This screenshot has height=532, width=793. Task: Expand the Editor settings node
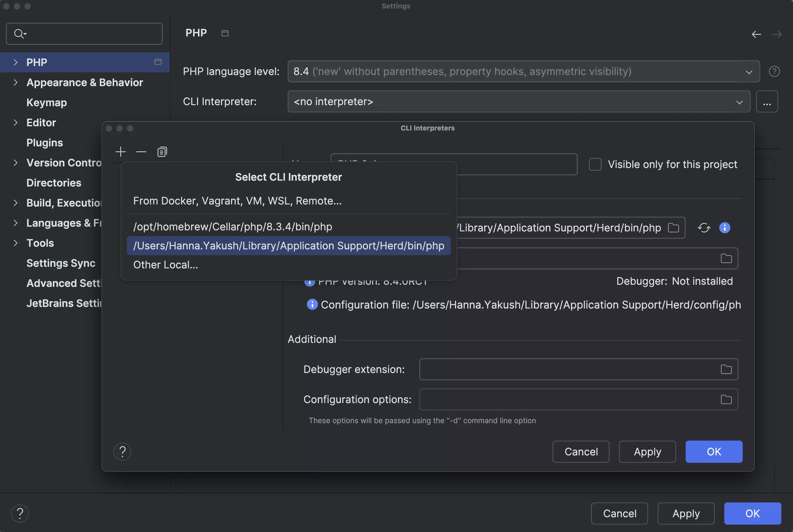(15, 123)
